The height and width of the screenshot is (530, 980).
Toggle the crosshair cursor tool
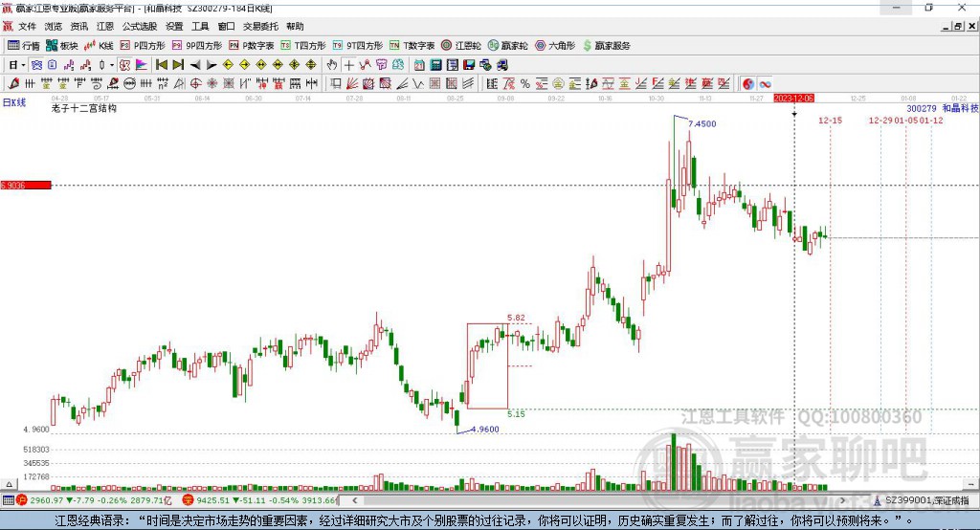(348, 65)
